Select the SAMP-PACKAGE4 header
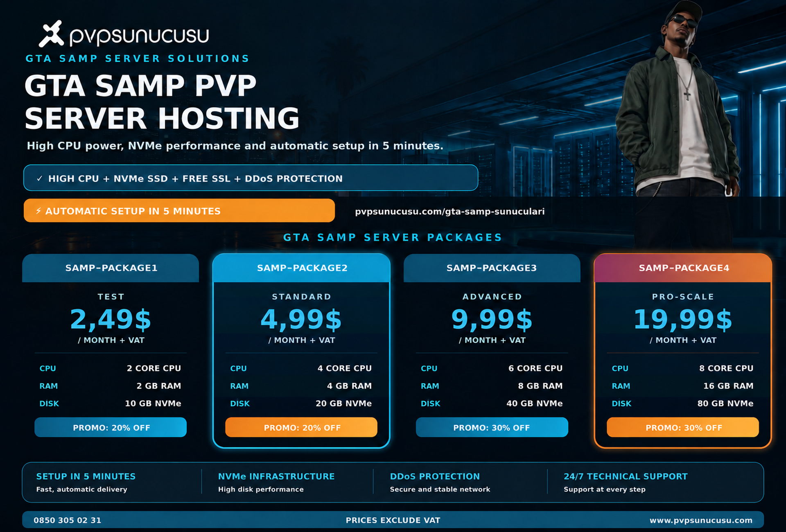Viewport: 786px width, 532px height. click(683, 268)
